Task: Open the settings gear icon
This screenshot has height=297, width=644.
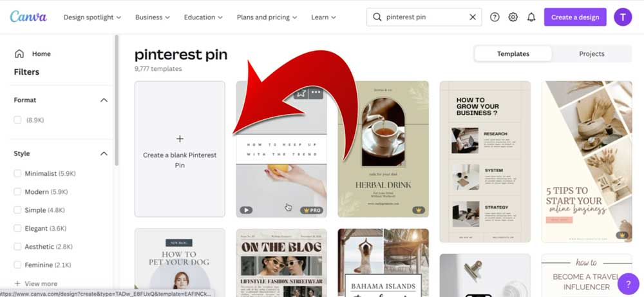Action: pyautogui.click(x=513, y=17)
